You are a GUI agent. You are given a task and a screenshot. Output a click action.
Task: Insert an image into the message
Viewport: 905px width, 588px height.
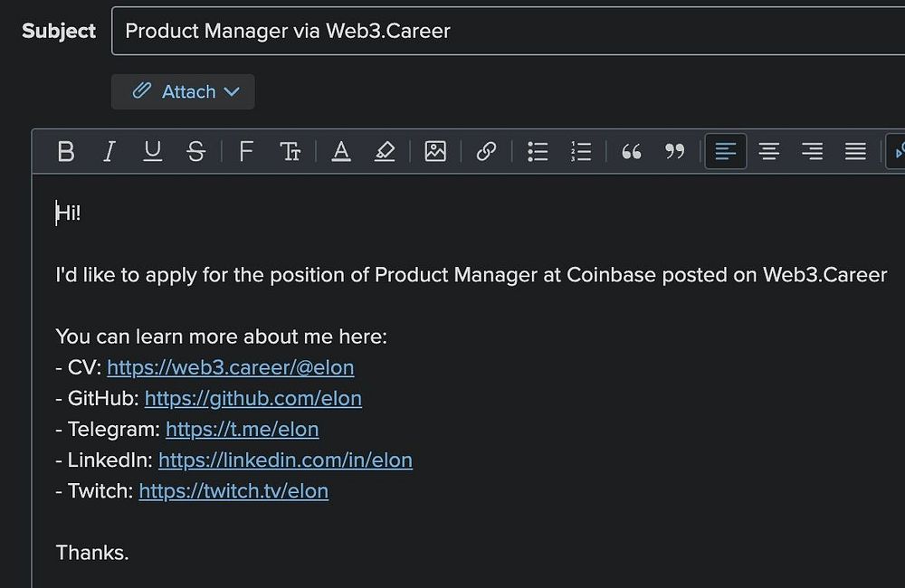pos(435,151)
